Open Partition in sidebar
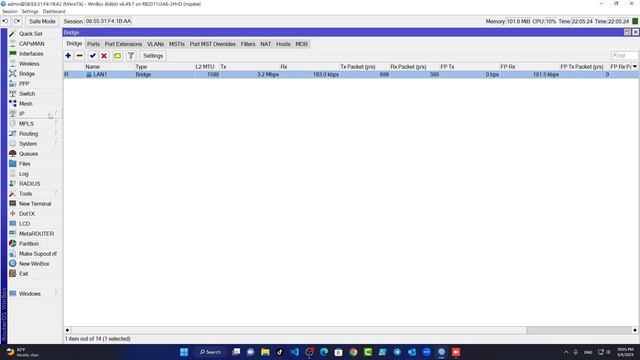 29,244
